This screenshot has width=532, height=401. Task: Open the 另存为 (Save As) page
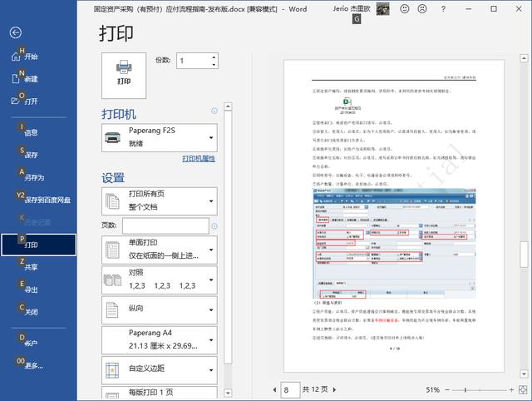tap(34, 177)
